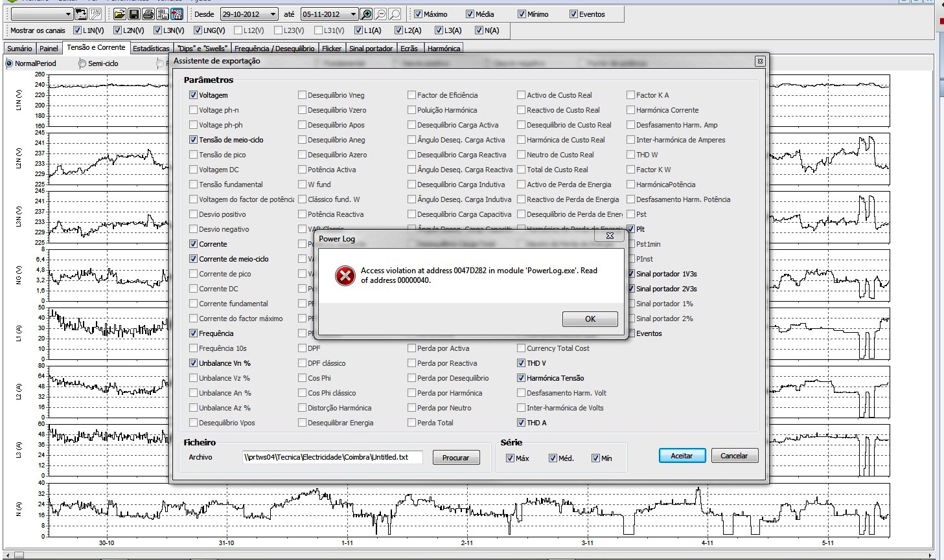
Task: Click the horizontal scrollbar at the bottom
Action: pyautogui.click(x=454, y=555)
